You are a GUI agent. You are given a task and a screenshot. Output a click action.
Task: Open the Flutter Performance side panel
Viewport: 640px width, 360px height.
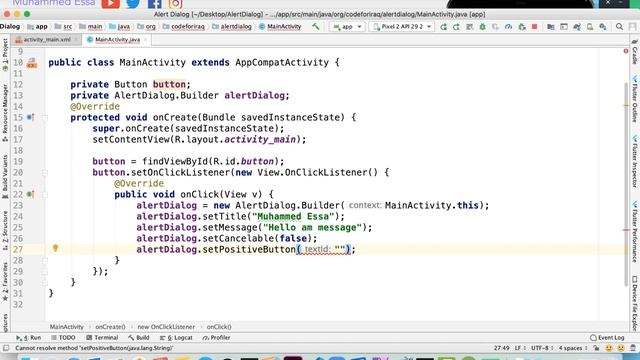coord(635,231)
